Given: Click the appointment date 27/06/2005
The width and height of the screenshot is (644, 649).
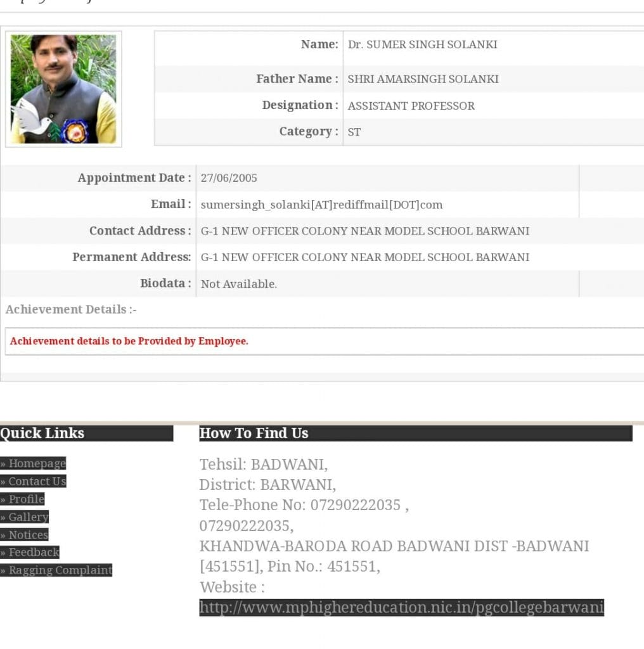Looking at the screenshot, I should 229,178.
